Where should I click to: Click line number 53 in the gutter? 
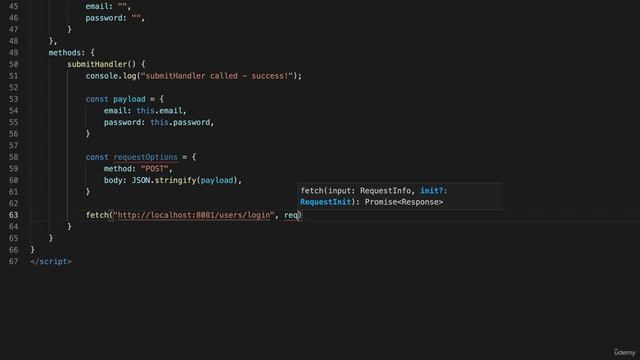coord(13,99)
